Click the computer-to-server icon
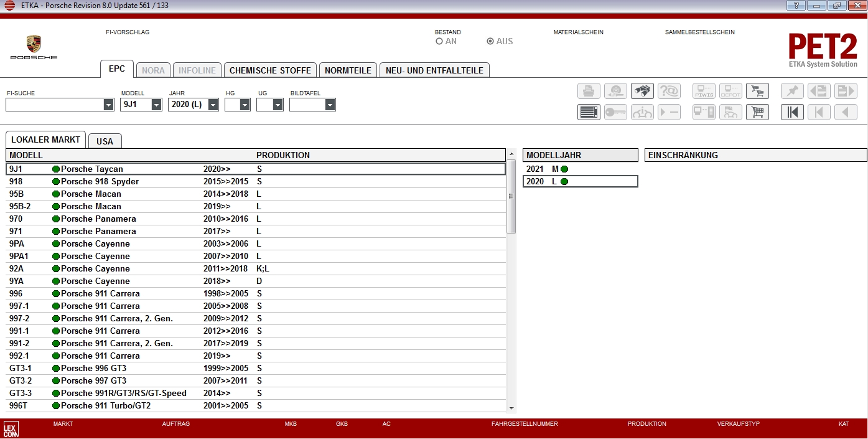868x439 pixels. pos(704,112)
